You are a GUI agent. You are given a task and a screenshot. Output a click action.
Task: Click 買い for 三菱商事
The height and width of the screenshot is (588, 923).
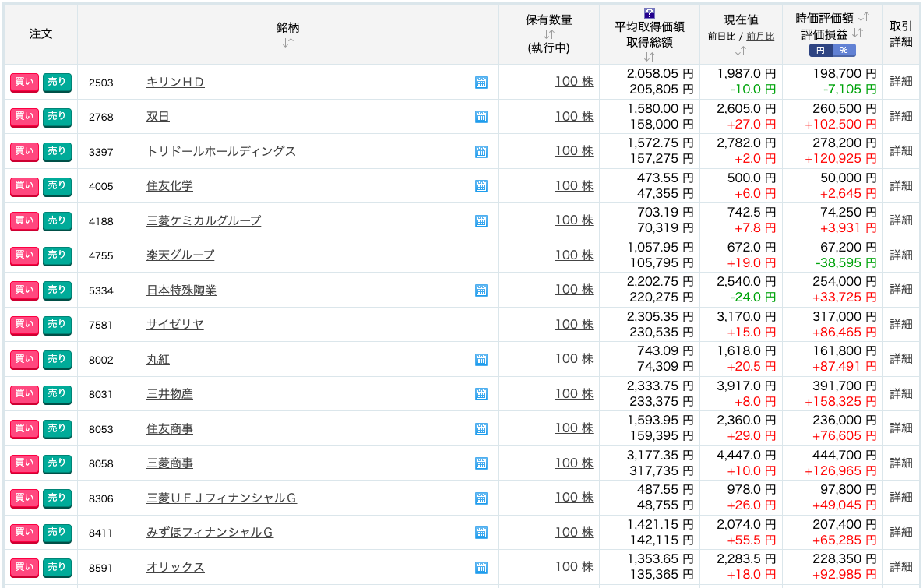pyautogui.click(x=24, y=463)
